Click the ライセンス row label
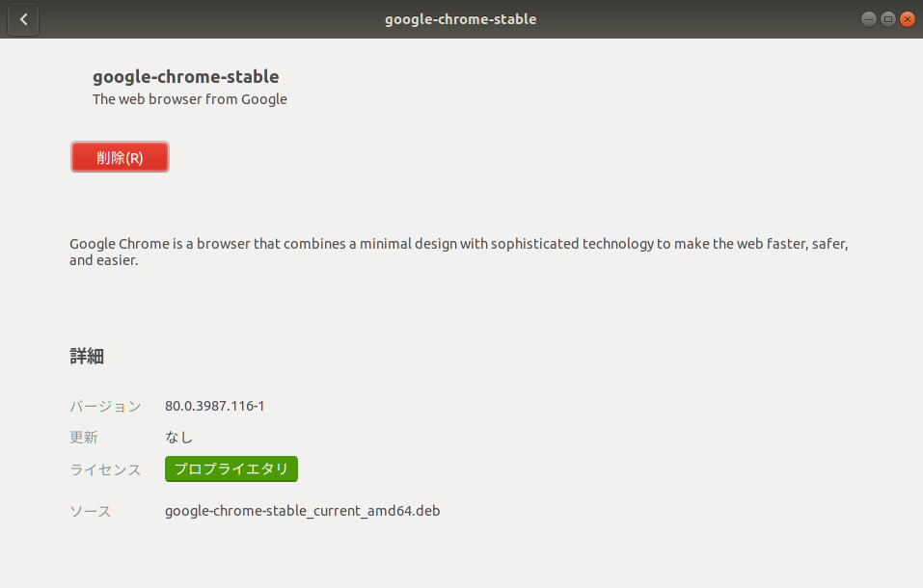The width and height of the screenshot is (923, 588). point(104,469)
